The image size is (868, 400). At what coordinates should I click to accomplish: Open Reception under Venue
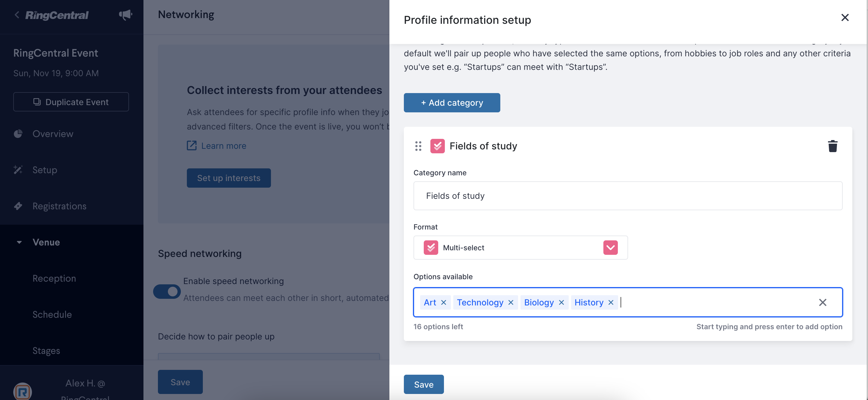(54, 278)
